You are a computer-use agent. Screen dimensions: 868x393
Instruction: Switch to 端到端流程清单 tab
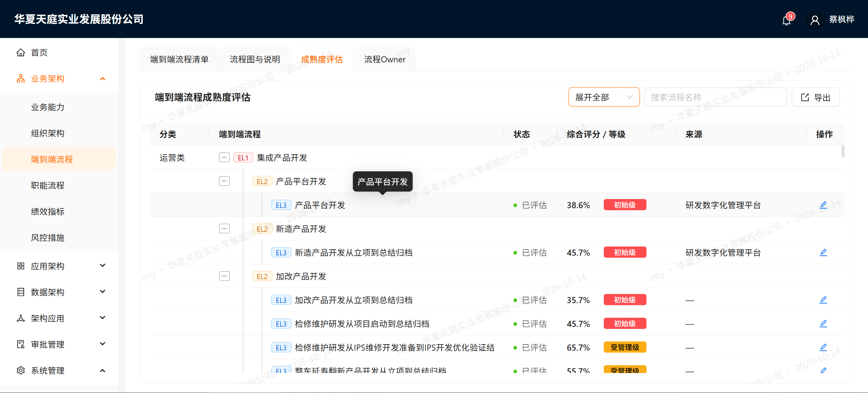pos(179,59)
